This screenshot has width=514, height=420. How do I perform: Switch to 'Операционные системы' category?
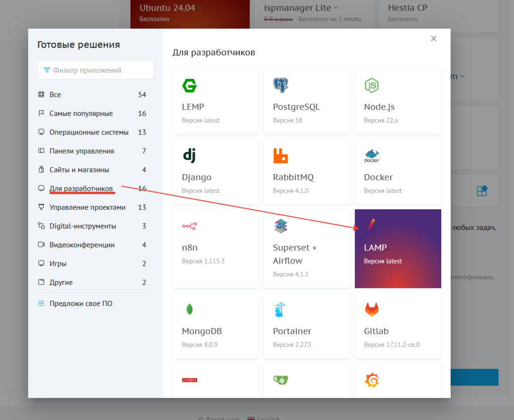tap(89, 132)
